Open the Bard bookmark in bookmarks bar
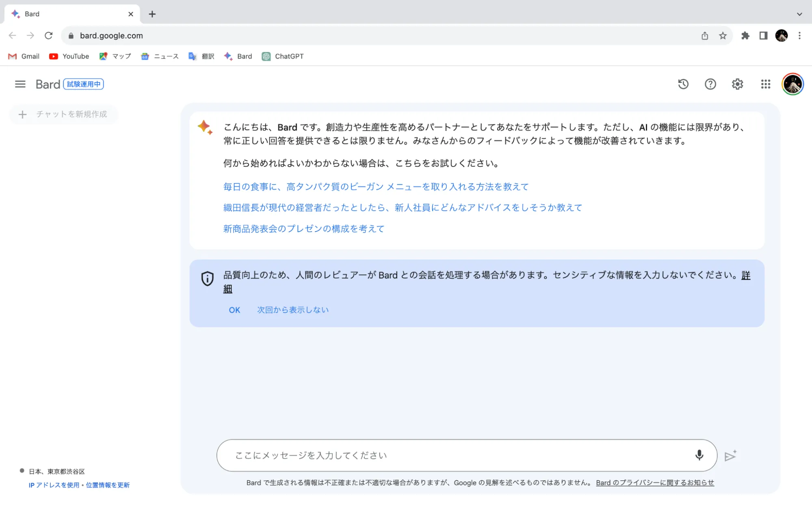Screen dimensions: 812x508 point(238,56)
